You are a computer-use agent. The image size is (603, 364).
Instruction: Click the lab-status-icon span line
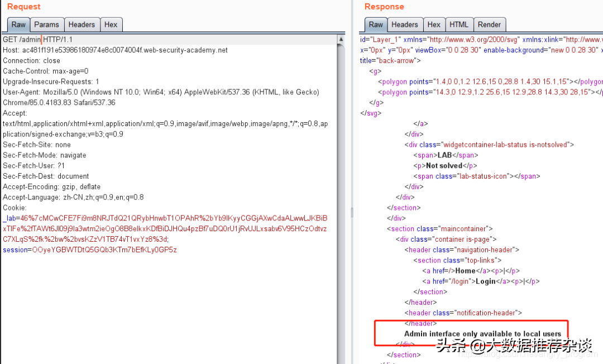tap(476, 176)
